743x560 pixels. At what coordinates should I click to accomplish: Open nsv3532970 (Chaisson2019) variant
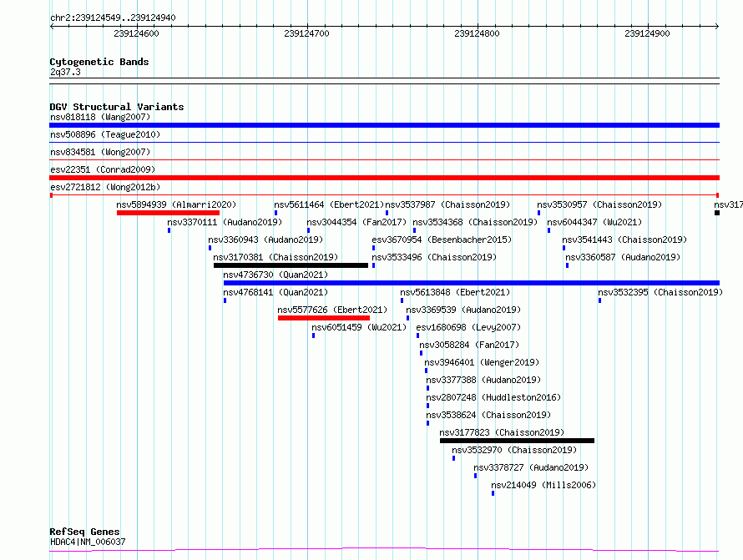514,450
